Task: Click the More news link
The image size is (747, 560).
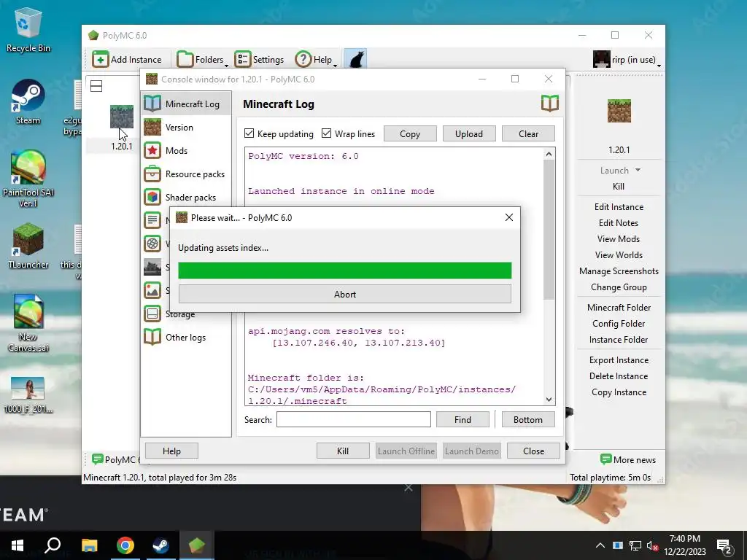Action: click(628, 460)
